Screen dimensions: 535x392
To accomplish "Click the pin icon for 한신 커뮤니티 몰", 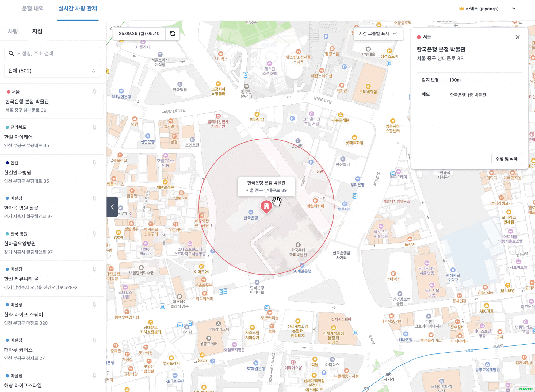I will (x=94, y=269).
